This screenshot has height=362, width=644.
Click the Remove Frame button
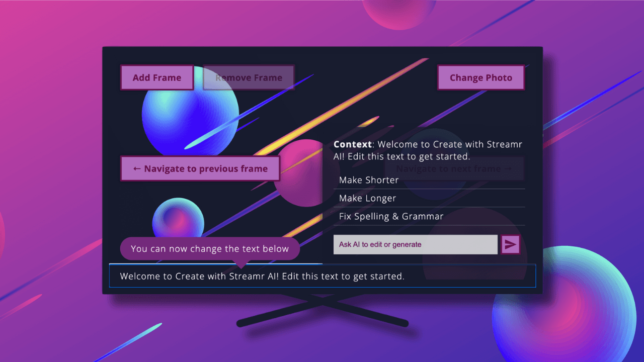tap(249, 78)
